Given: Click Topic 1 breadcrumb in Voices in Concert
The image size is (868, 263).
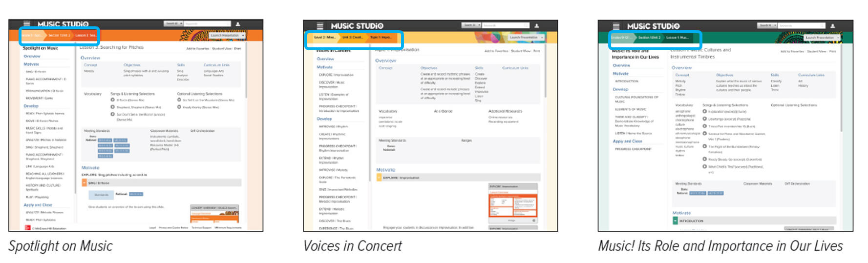Looking at the screenshot, I should tap(381, 37).
